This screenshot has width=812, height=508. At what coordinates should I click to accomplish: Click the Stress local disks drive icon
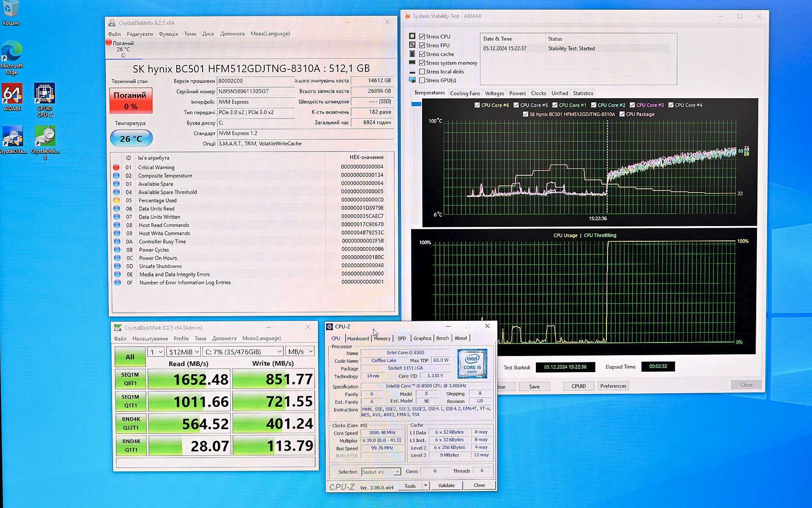(x=412, y=72)
